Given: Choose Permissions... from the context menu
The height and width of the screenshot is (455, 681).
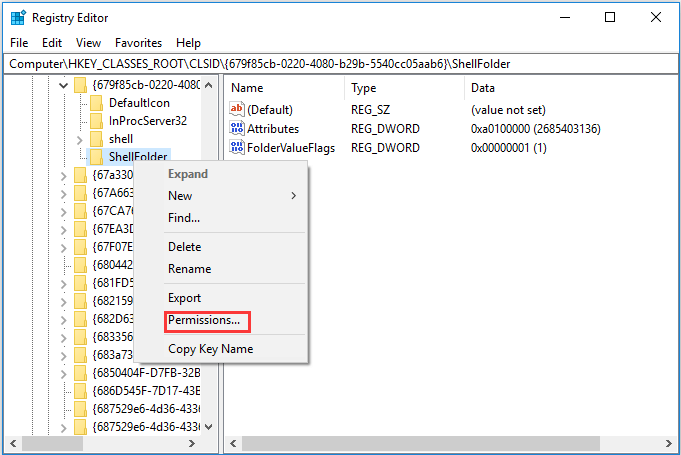Looking at the screenshot, I should click(204, 320).
